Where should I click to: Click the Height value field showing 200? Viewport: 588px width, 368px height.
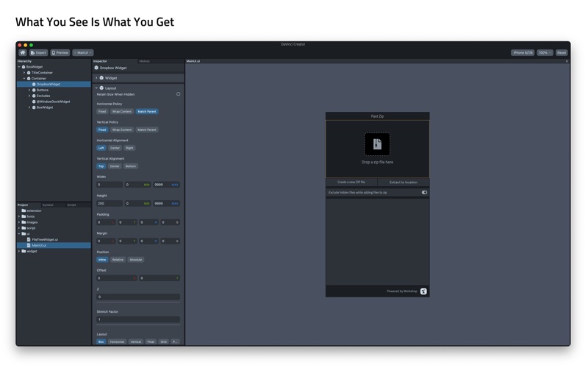109,204
